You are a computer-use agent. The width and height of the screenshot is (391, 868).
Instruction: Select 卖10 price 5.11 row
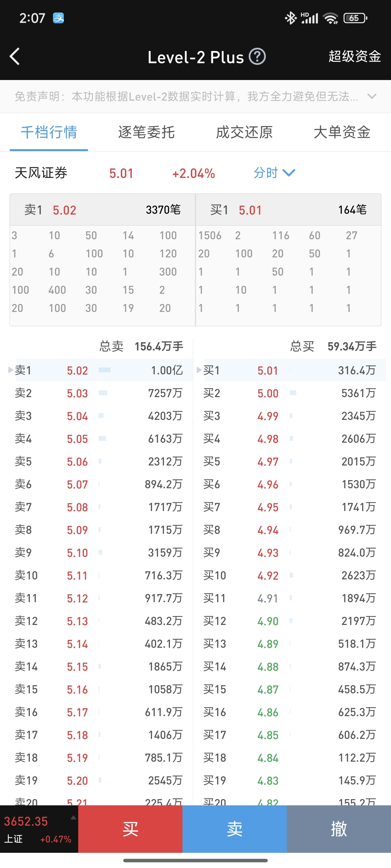[99, 575]
